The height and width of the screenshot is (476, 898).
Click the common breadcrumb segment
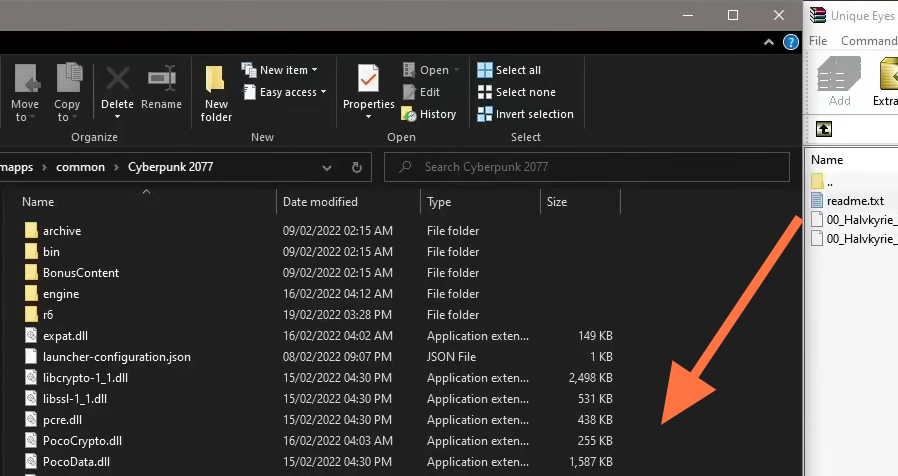pos(80,167)
